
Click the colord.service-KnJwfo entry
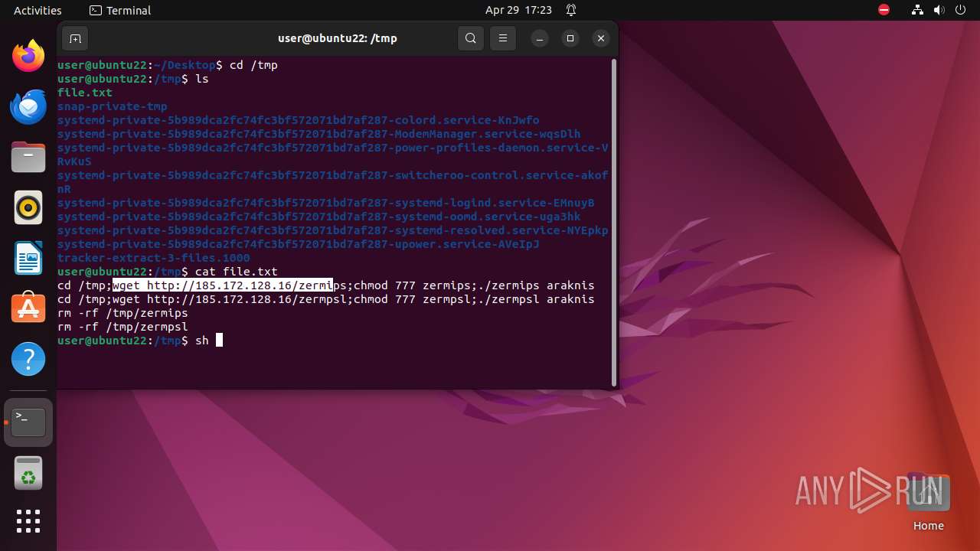click(299, 120)
